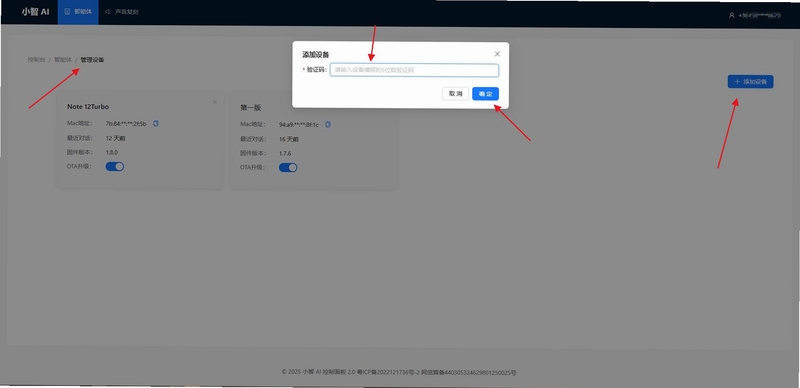Focus the 验证码 input field
800x388 pixels.
(x=414, y=70)
